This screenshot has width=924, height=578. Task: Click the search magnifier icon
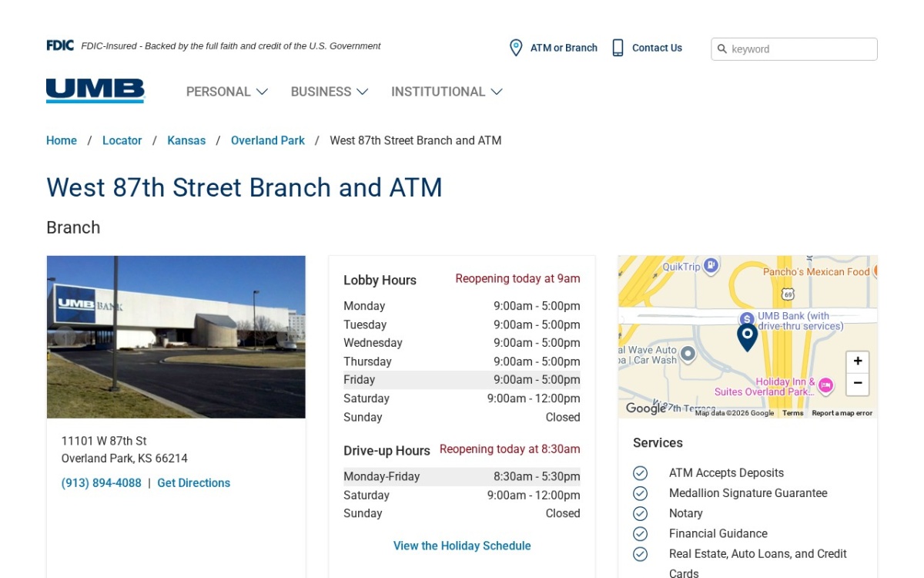point(722,49)
